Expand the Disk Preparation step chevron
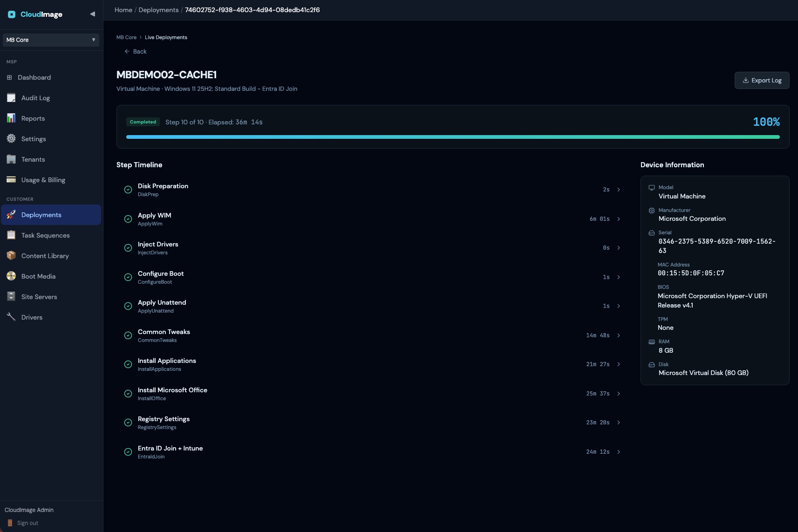The width and height of the screenshot is (798, 532). [x=619, y=190]
